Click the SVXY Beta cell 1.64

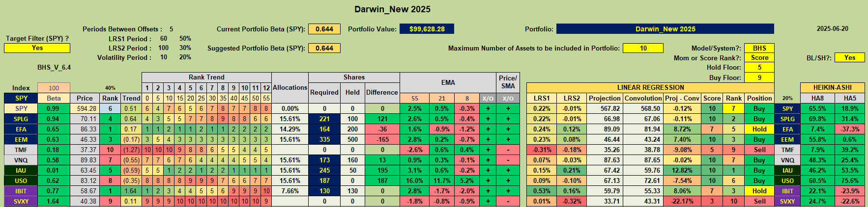point(54,201)
